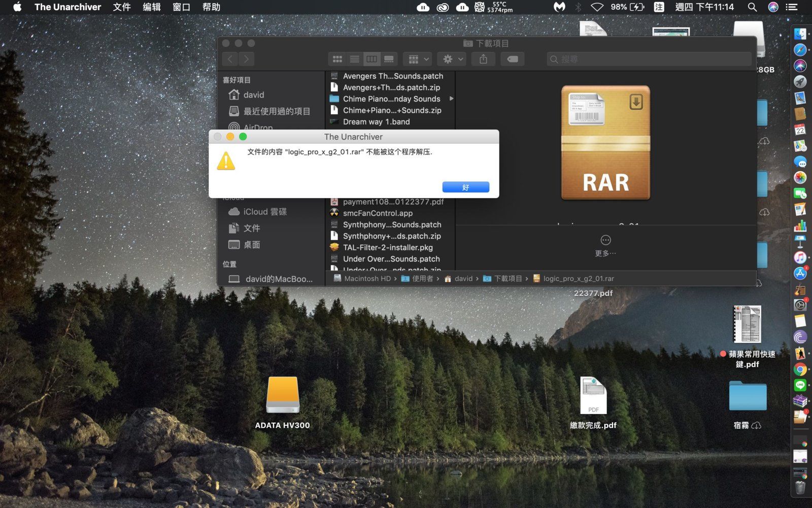Click the Finder share button
Image resolution: width=812 pixels, height=508 pixels.
[483, 59]
